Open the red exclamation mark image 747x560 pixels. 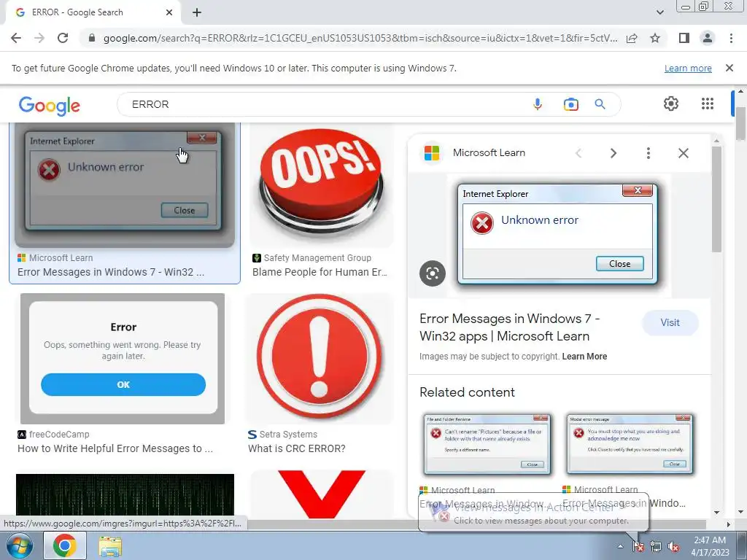[x=320, y=359]
